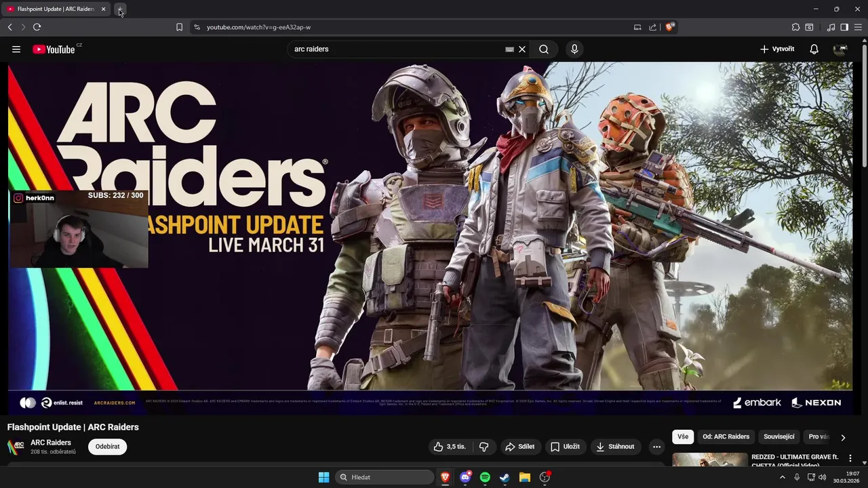Reload the page with the refresh icon
This screenshot has width=868, height=488.
click(37, 27)
